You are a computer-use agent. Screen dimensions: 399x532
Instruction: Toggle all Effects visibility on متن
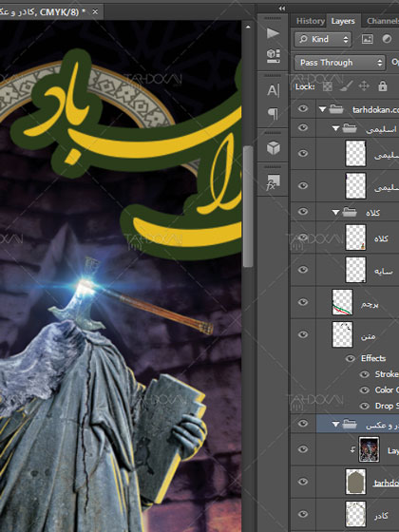click(351, 359)
